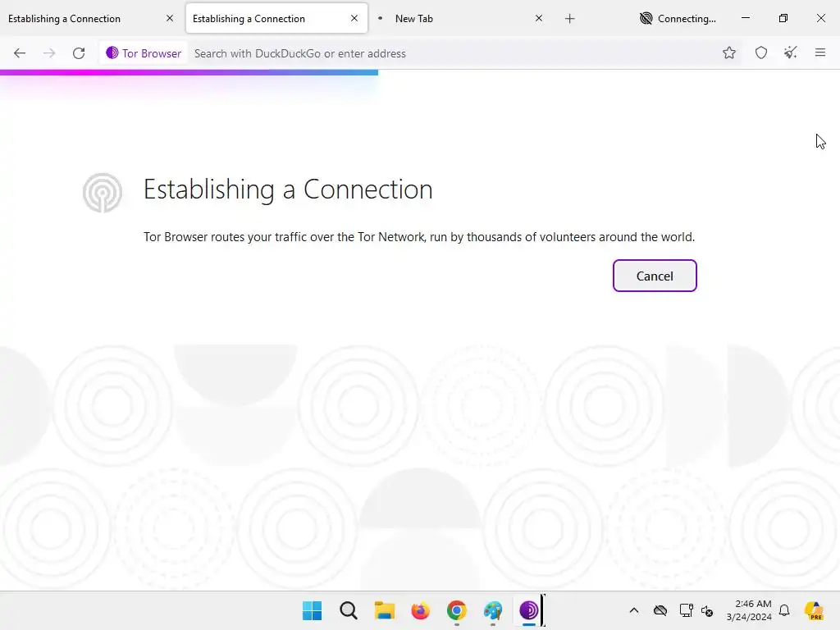Image resolution: width=840 pixels, height=630 pixels.
Task: Bookmark this page with the star icon
Action: click(x=728, y=52)
